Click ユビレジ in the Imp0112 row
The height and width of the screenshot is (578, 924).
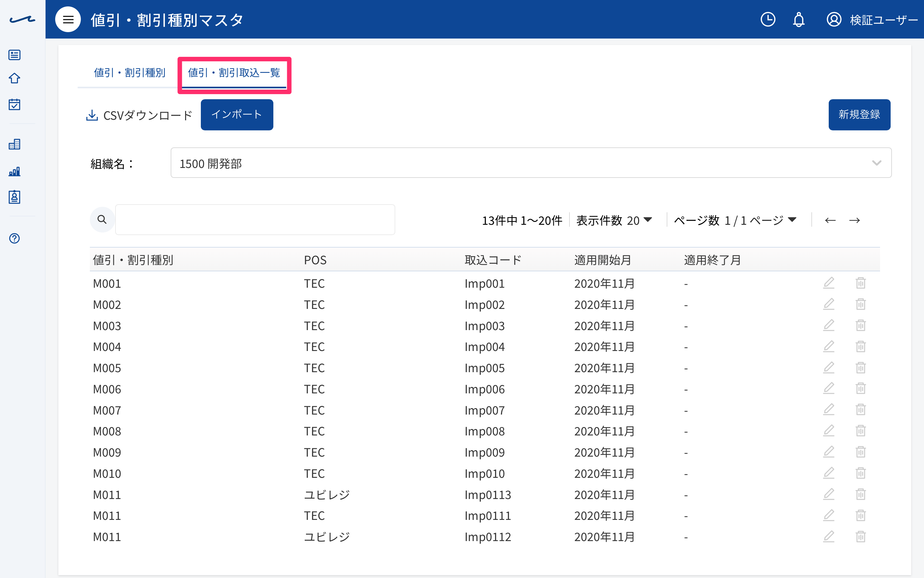click(x=327, y=537)
